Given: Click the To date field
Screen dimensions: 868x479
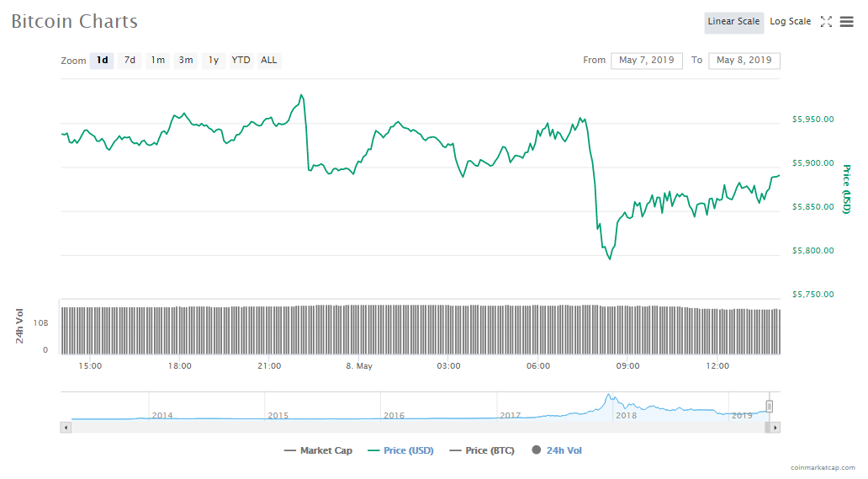Looking at the screenshot, I should (x=744, y=61).
